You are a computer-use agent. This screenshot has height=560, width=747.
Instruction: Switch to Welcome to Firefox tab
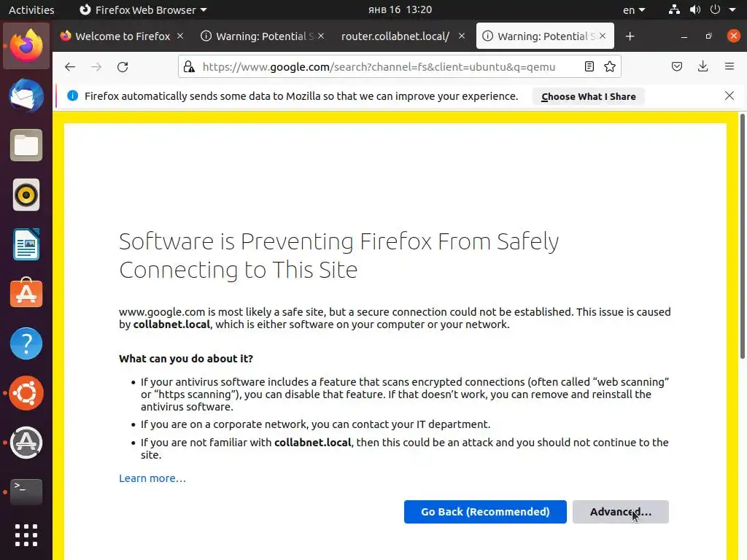[x=122, y=36]
